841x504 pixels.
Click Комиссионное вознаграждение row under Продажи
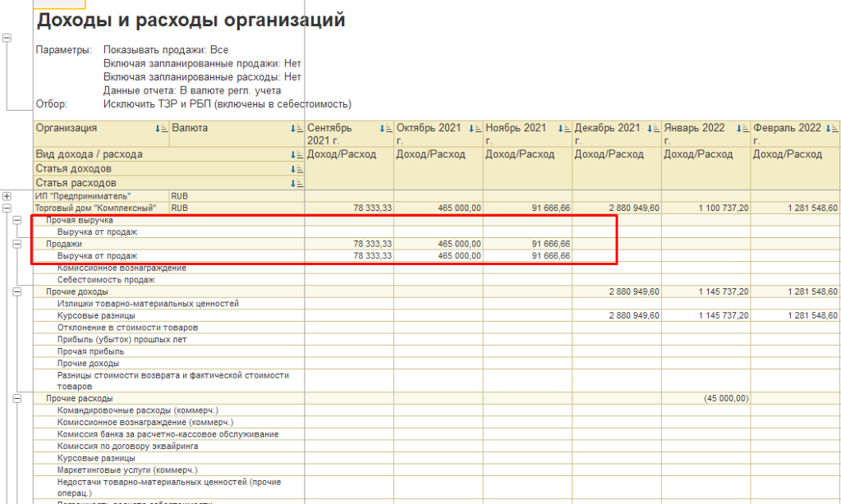122,268
